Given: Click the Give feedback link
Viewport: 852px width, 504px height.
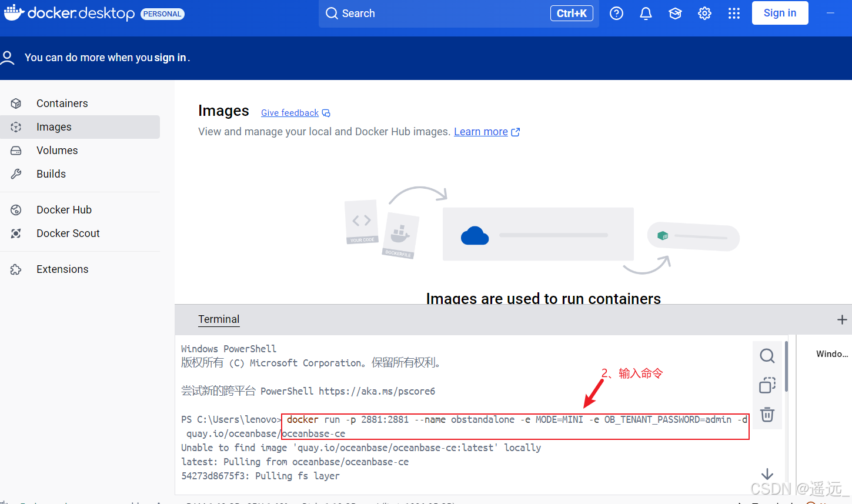Looking at the screenshot, I should (x=290, y=113).
